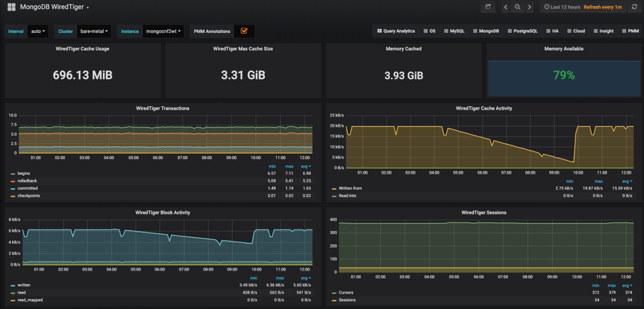Click the Memory Cached panel title
The image size is (644, 309).
403,48
